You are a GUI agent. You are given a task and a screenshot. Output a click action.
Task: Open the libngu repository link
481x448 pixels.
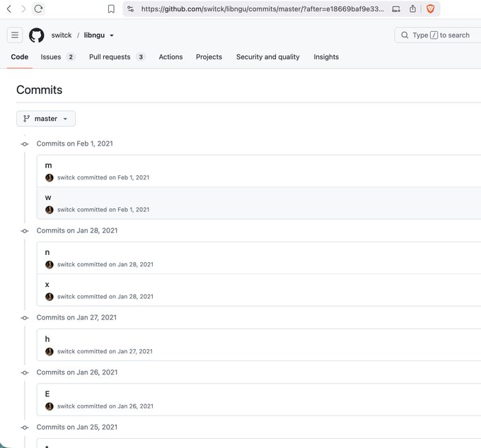click(x=94, y=35)
